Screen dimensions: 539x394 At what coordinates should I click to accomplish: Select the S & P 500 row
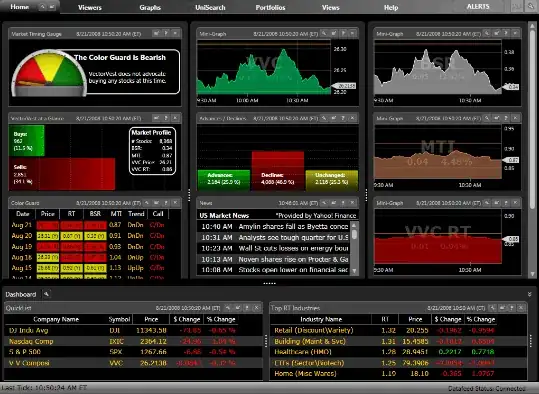tap(133, 352)
